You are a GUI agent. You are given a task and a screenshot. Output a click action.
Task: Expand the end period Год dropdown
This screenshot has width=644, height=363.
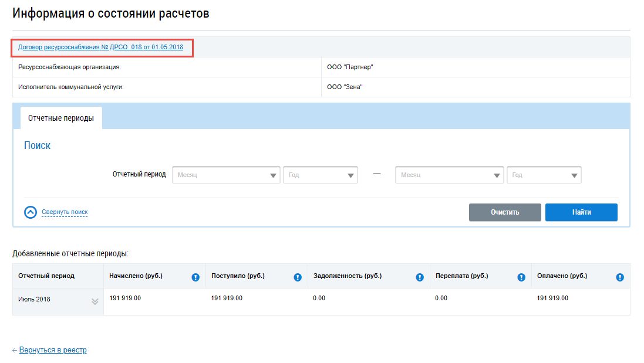point(544,175)
